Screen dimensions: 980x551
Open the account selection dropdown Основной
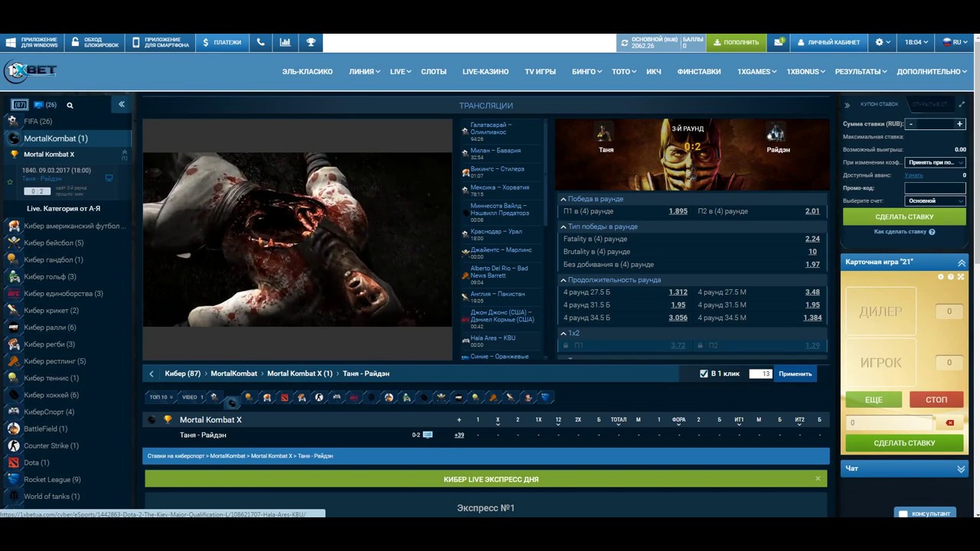(x=935, y=201)
